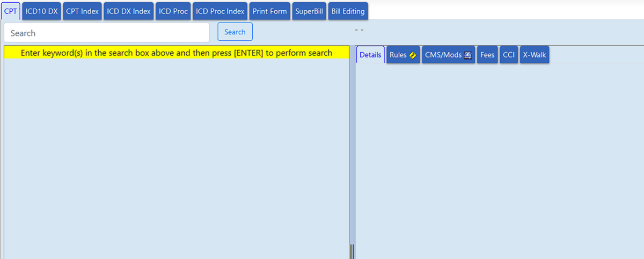Open the Bill Editing tab
This screenshot has width=644, height=259.
[348, 11]
